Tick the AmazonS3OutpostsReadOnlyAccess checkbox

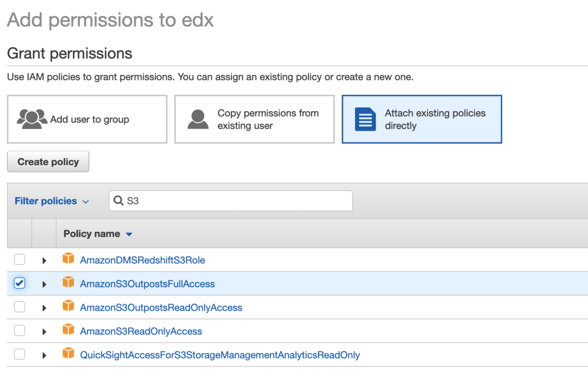click(x=20, y=307)
